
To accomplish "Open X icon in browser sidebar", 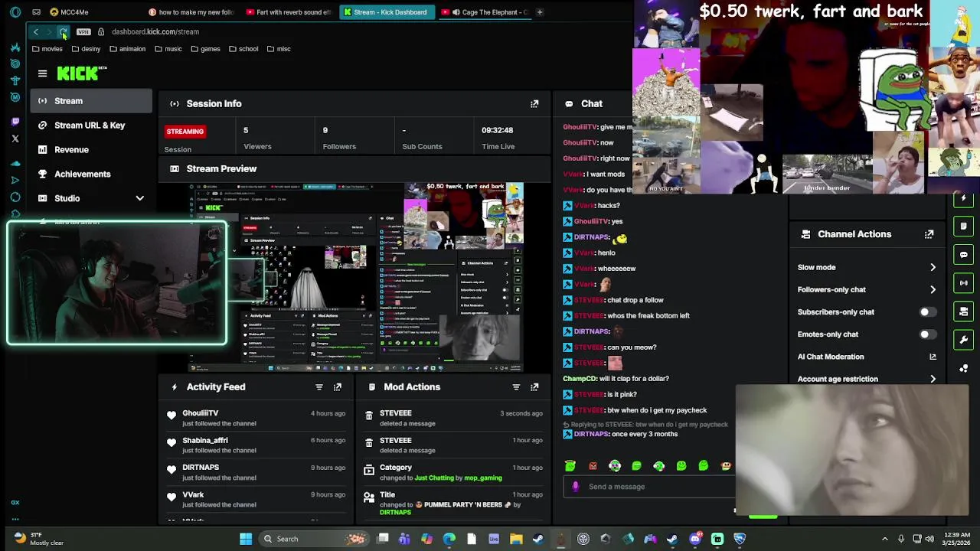I will point(15,139).
